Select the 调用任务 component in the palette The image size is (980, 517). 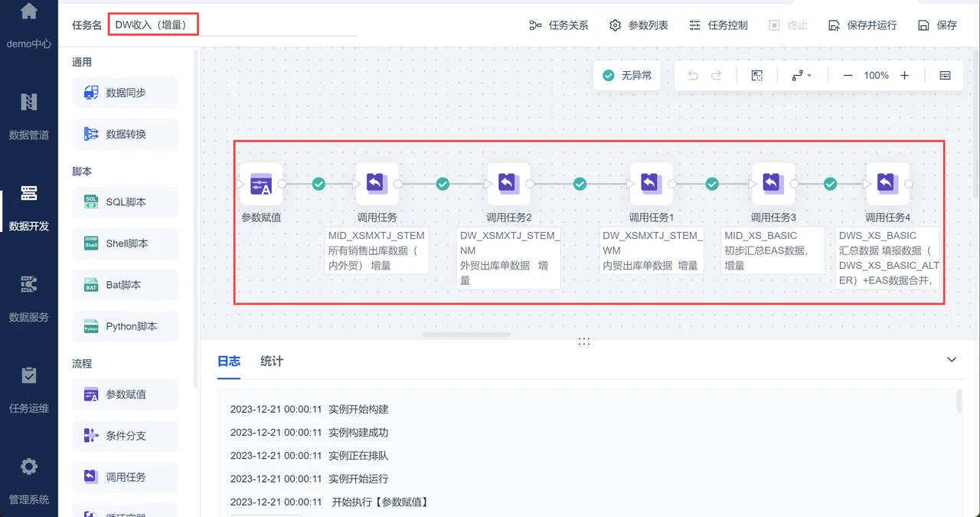pos(126,477)
